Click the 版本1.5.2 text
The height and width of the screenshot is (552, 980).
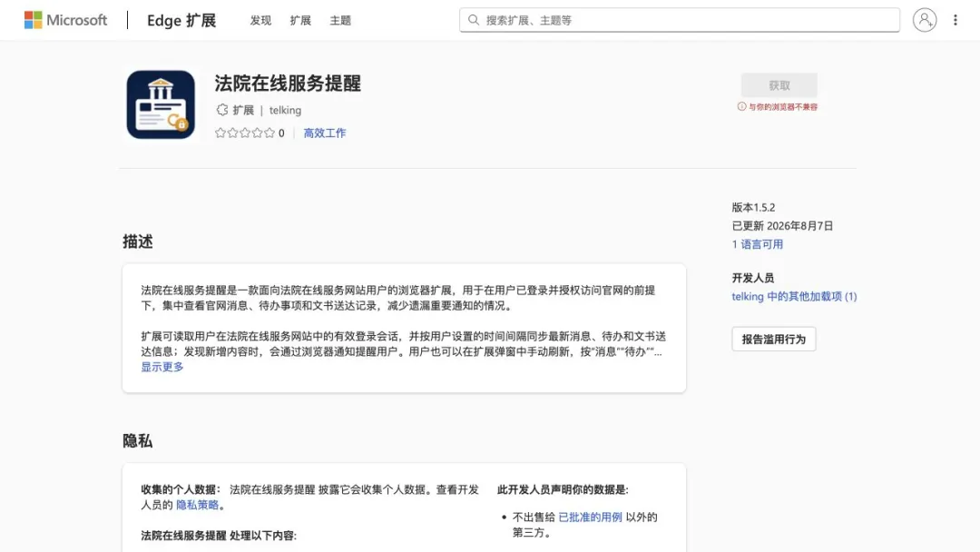coord(753,208)
